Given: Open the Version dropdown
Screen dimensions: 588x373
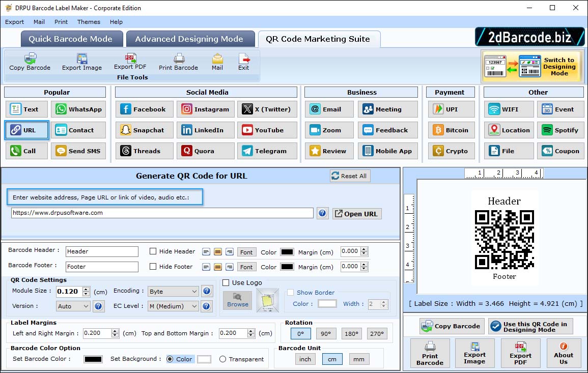Looking at the screenshot, I should 73,306.
